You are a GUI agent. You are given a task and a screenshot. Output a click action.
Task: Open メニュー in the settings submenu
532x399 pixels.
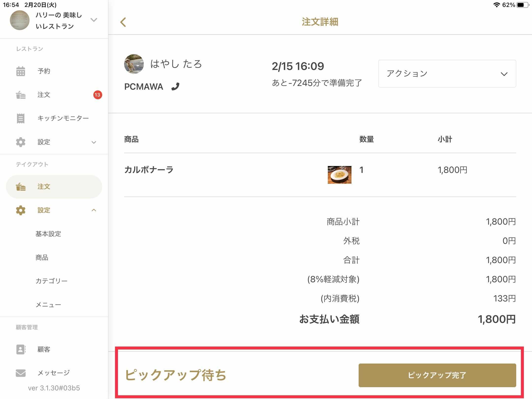click(x=48, y=305)
